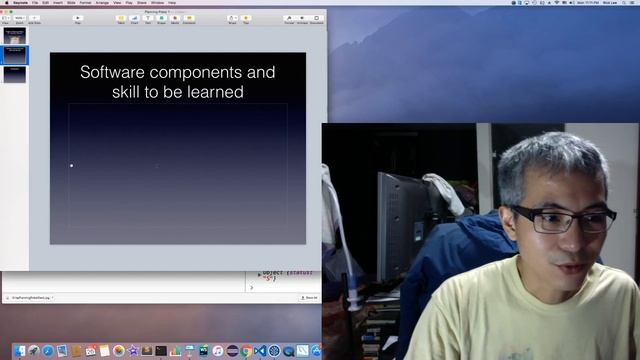Open the Format menu

click(85, 2)
